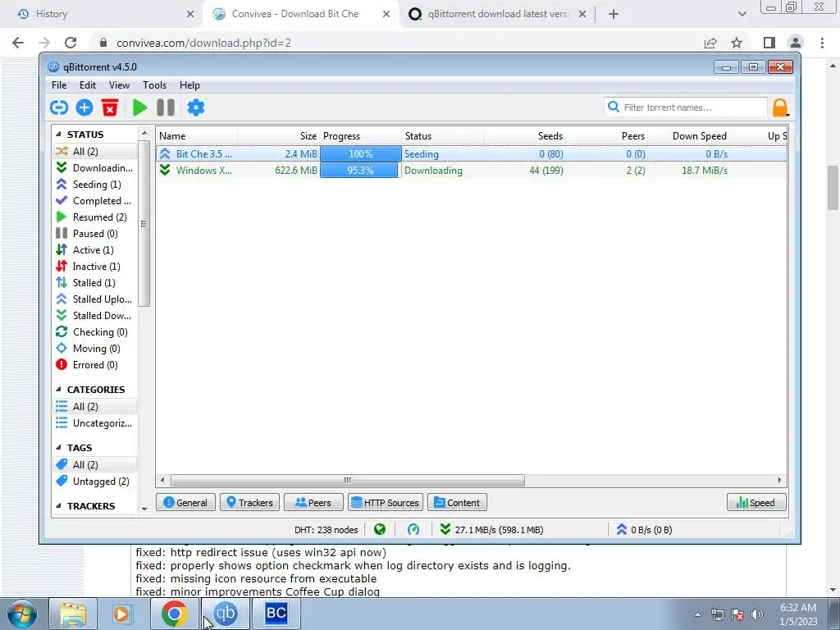
Task: Open the General tab
Action: (x=185, y=503)
